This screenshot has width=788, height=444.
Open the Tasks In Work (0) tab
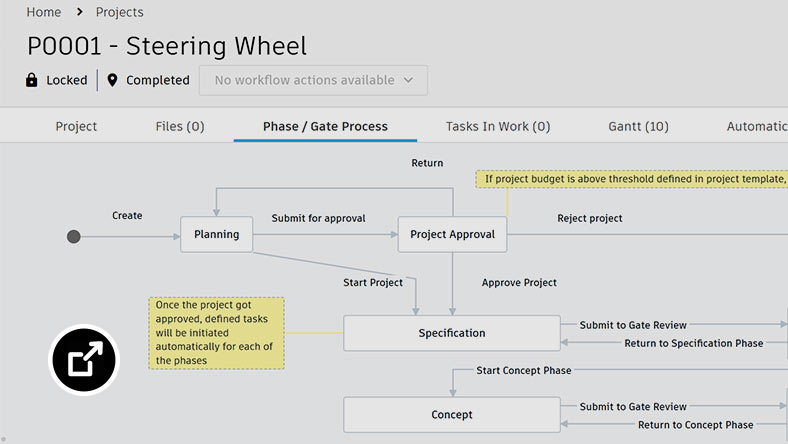pos(498,126)
